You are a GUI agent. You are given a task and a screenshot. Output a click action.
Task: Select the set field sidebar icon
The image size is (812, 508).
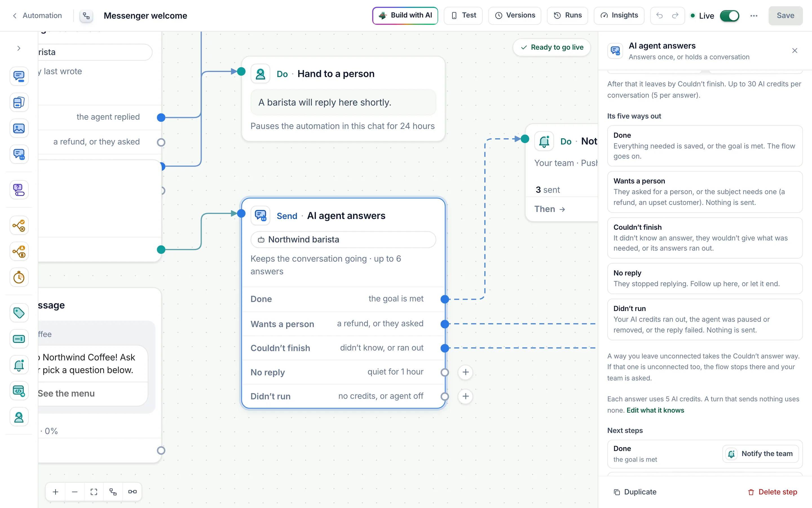(x=19, y=339)
